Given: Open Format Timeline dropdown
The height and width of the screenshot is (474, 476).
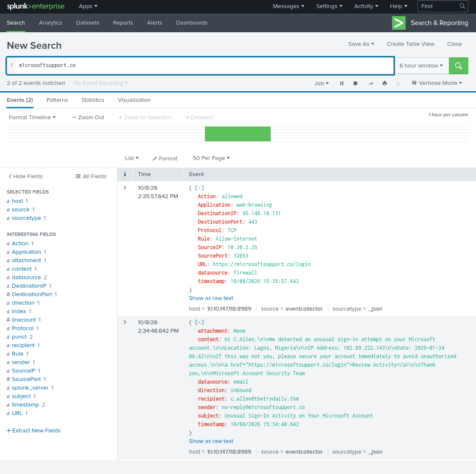Looking at the screenshot, I should [x=32, y=118].
